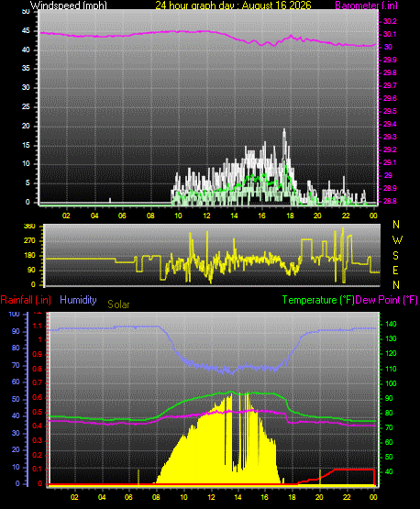Viewport: 420px width, 509px height.
Task: Click the 24 hour graph day title
Action: 233,6
